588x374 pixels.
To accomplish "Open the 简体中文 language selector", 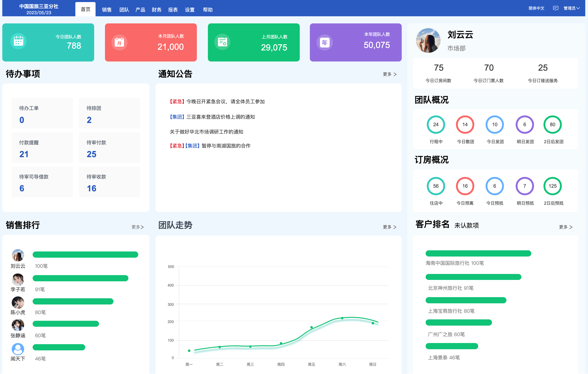I will pos(536,8).
